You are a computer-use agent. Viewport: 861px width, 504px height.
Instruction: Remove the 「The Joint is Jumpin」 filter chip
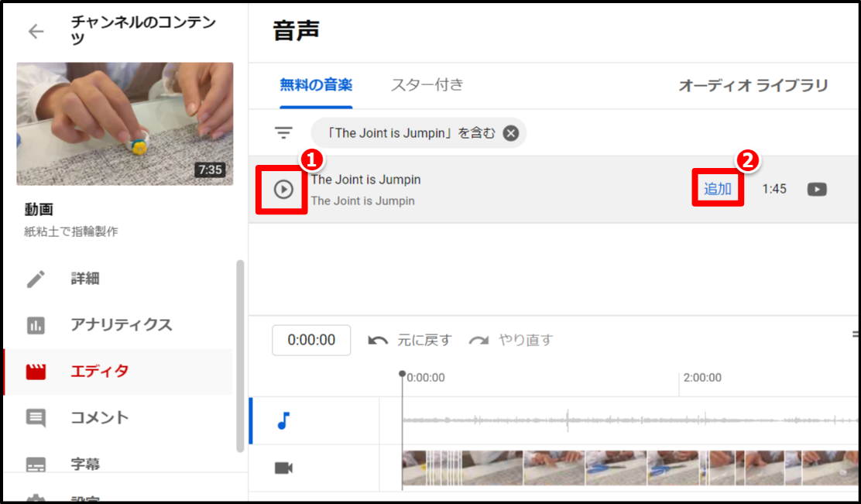pyautogui.click(x=511, y=133)
